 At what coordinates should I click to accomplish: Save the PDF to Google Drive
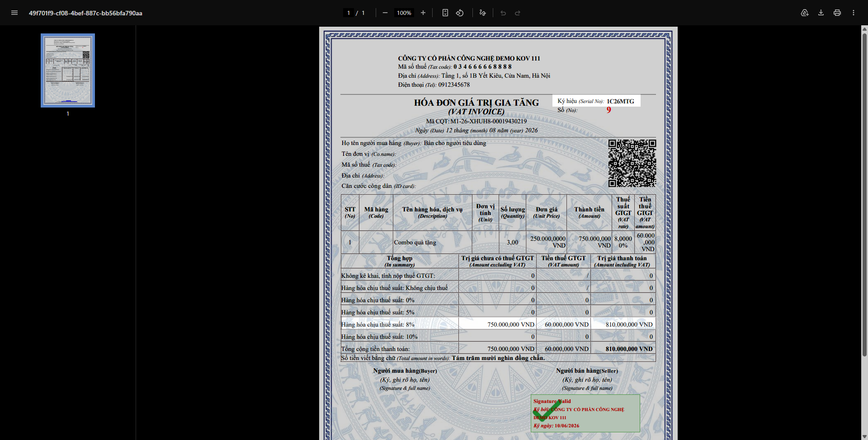point(805,13)
